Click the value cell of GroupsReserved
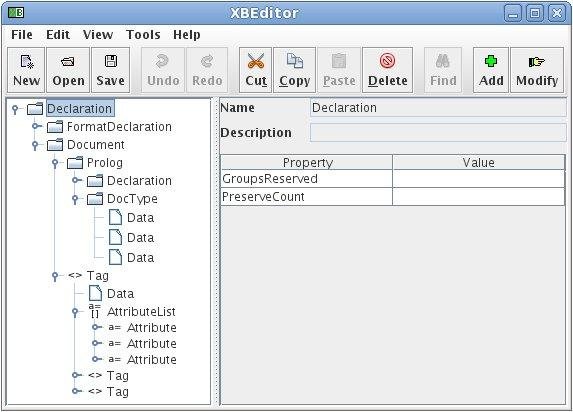Screen dimensions: 573x412 [x=479, y=179]
